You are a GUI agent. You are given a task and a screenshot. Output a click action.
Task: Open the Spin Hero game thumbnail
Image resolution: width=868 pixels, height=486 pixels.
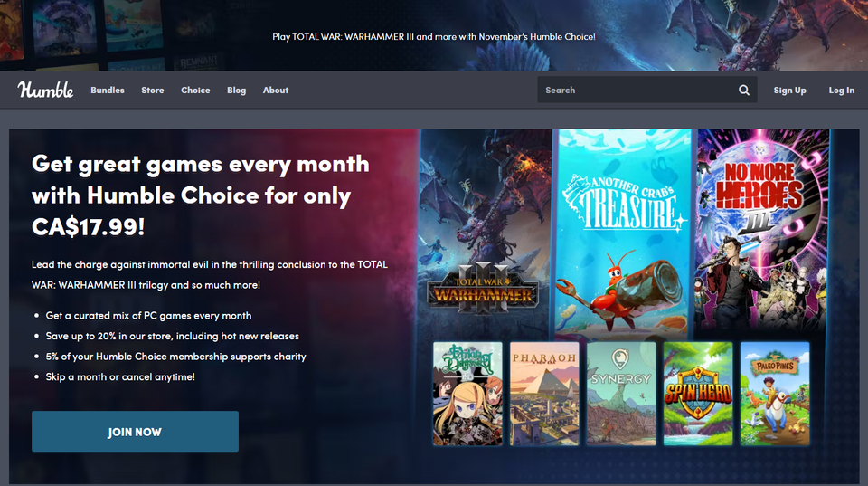(x=698, y=394)
